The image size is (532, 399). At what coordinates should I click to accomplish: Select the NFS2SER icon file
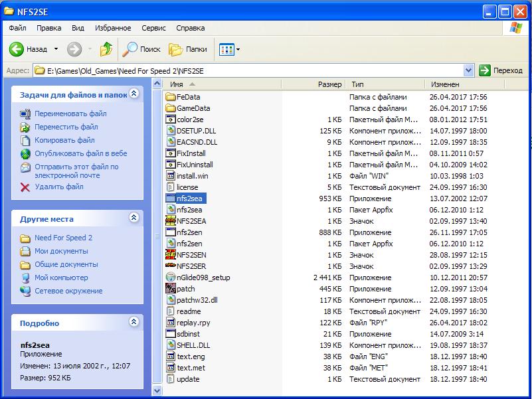pos(171,266)
